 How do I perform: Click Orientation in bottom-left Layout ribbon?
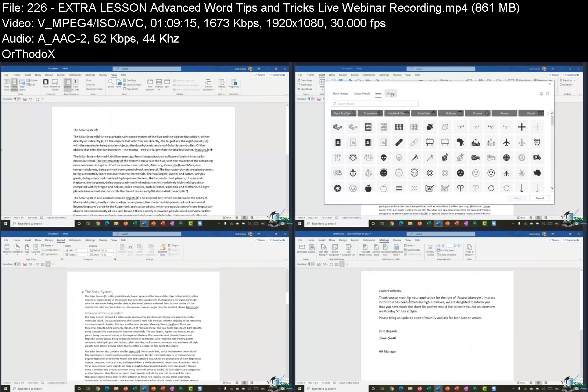17,249
